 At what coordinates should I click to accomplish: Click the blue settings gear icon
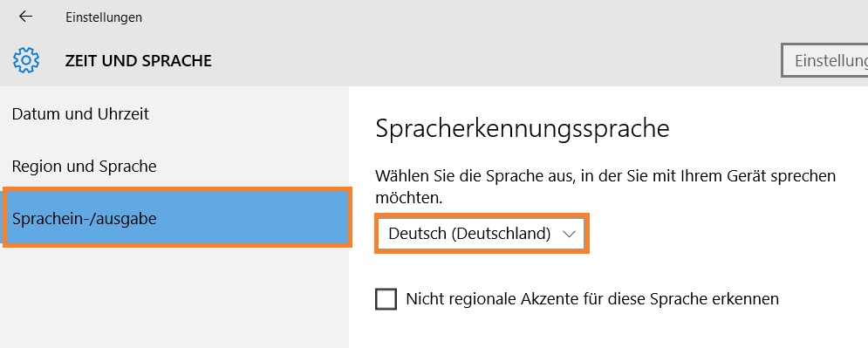pyautogui.click(x=26, y=60)
